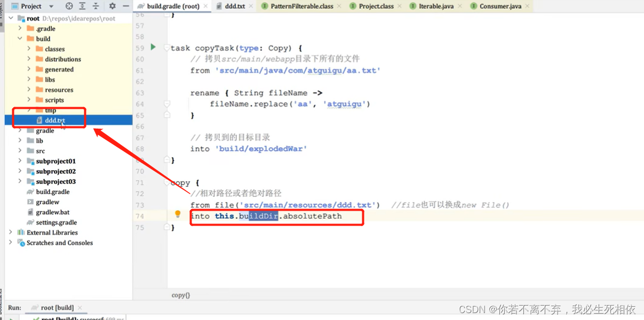Click the copy{} breadcrumb below the editor
This screenshot has height=320, width=644.
(x=181, y=295)
